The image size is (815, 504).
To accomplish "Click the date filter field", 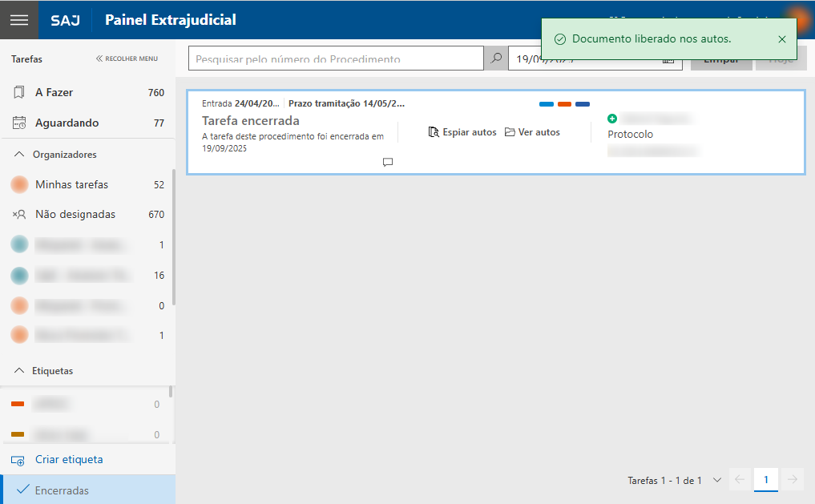I will (595, 58).
